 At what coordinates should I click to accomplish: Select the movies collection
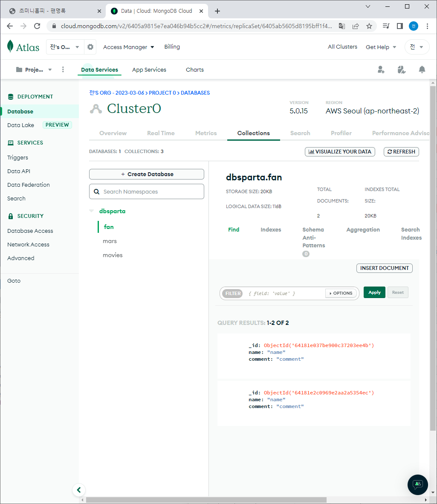(x=113, y=255)
